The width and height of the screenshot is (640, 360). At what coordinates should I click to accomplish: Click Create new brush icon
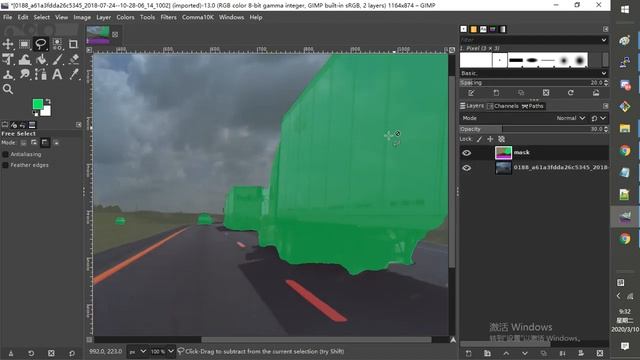click(x=496, y=93)
